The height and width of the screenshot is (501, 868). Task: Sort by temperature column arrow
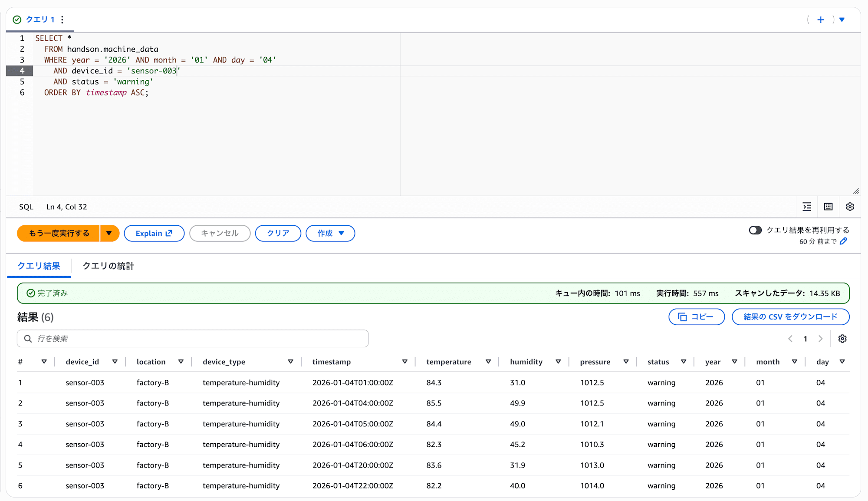click(488, 362)
